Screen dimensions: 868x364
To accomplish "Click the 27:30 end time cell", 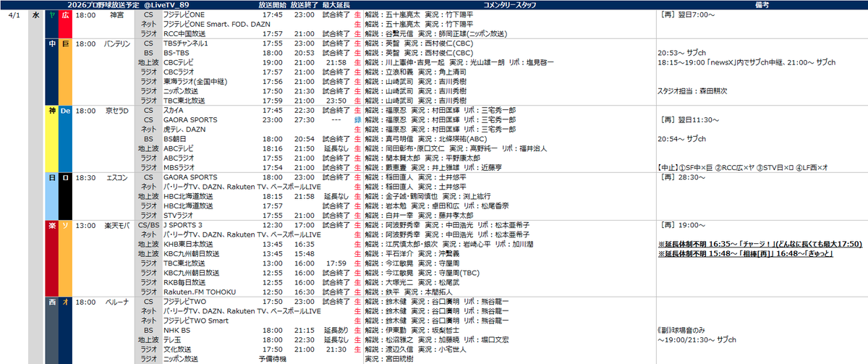I will tap(304, 119).
